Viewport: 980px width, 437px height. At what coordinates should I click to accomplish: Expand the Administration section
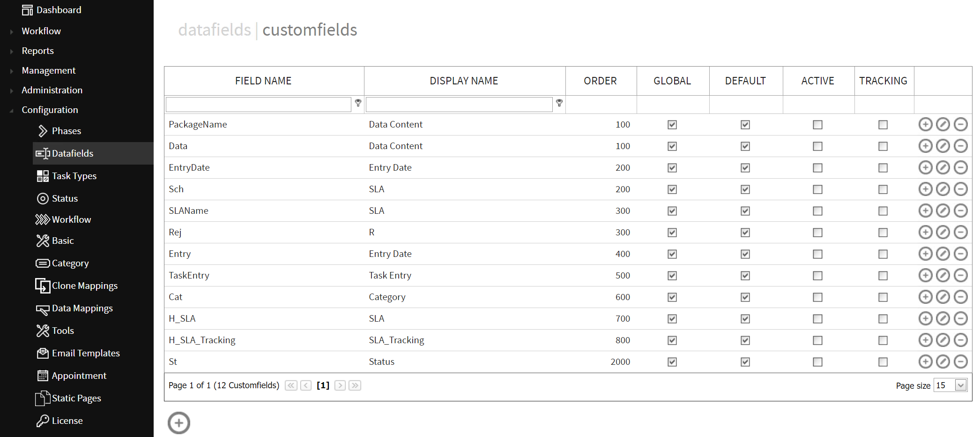pos(52,90)
